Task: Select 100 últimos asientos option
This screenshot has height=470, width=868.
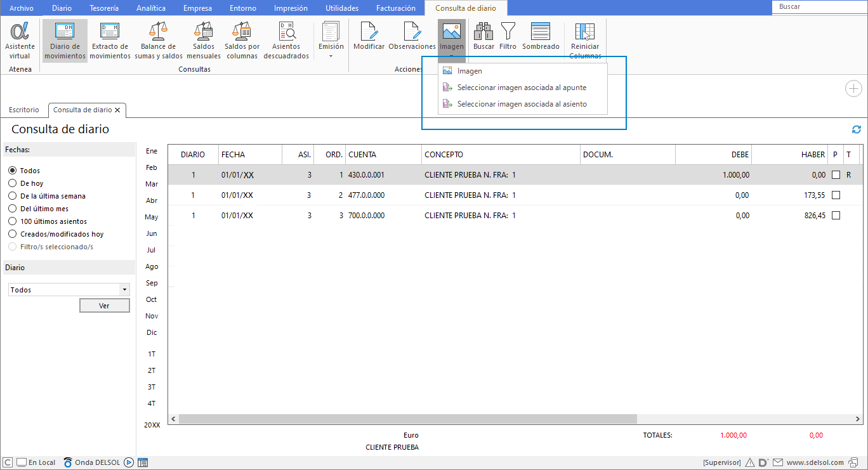Action: [12, 221]
